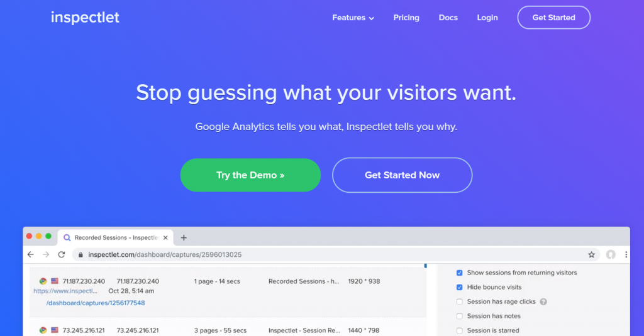
Task: Click the demo browser's red close dot
Action: click(x=29, y=236)
